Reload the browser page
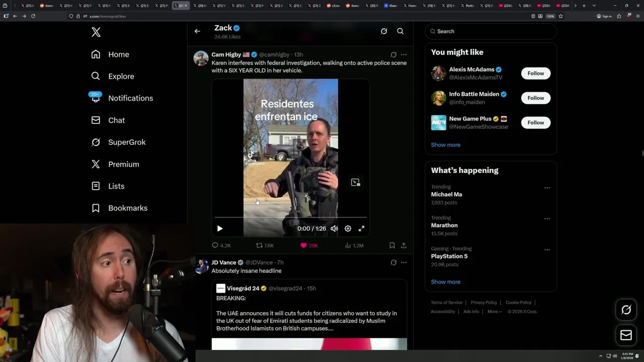Image resolution: width=644 pixels, height=362 pixels. coord(33,16)
